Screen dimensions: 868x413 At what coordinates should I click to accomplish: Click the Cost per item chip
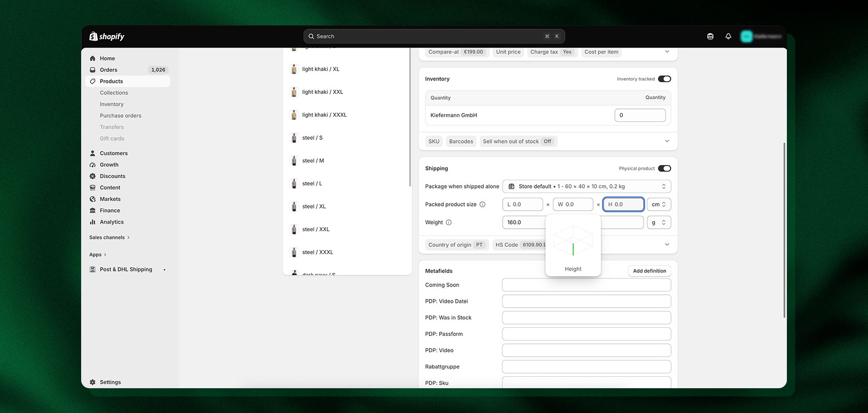(x=601, y=52)
